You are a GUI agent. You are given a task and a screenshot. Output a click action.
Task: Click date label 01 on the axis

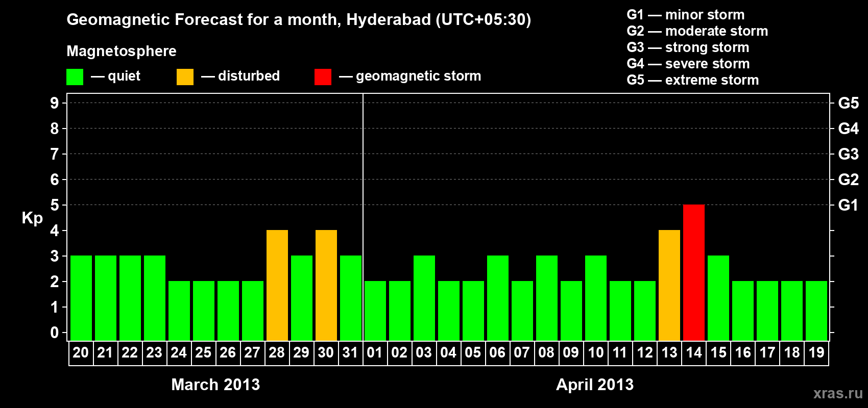(375, 353)
